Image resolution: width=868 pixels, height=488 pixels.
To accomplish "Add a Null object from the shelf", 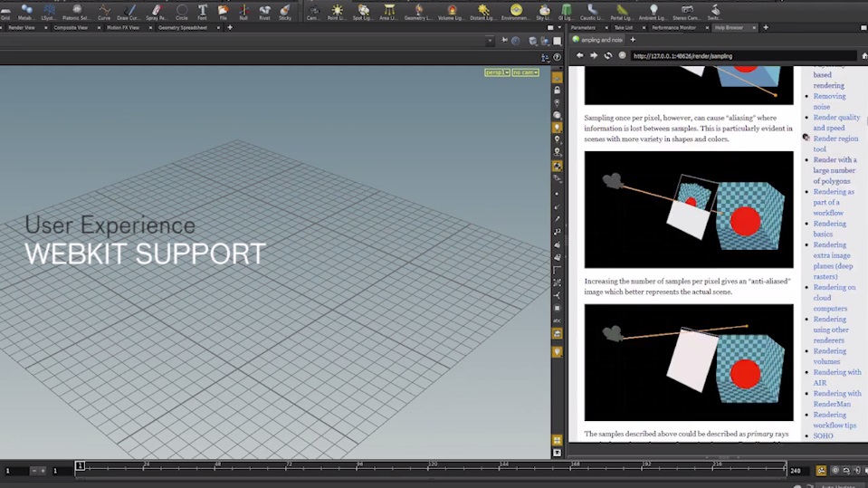I will tap(243, 11).
